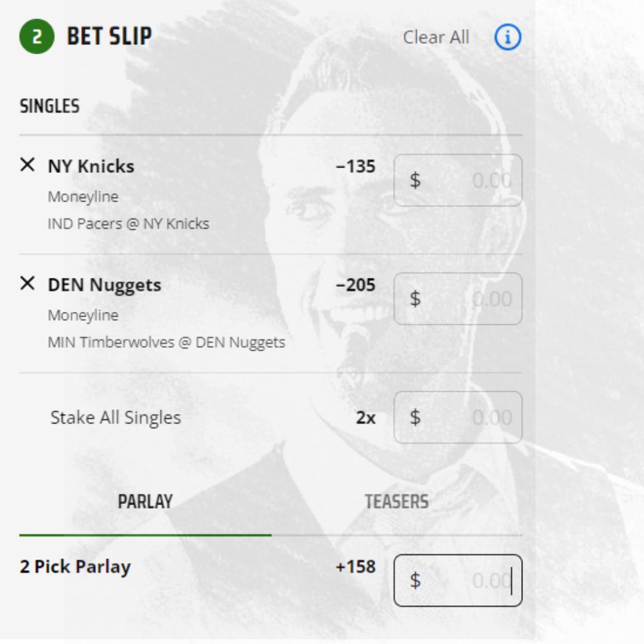The height and width of the screenshot is (644, 644).
Task: Click the 2x singles multiplier label
Action: 366,418
